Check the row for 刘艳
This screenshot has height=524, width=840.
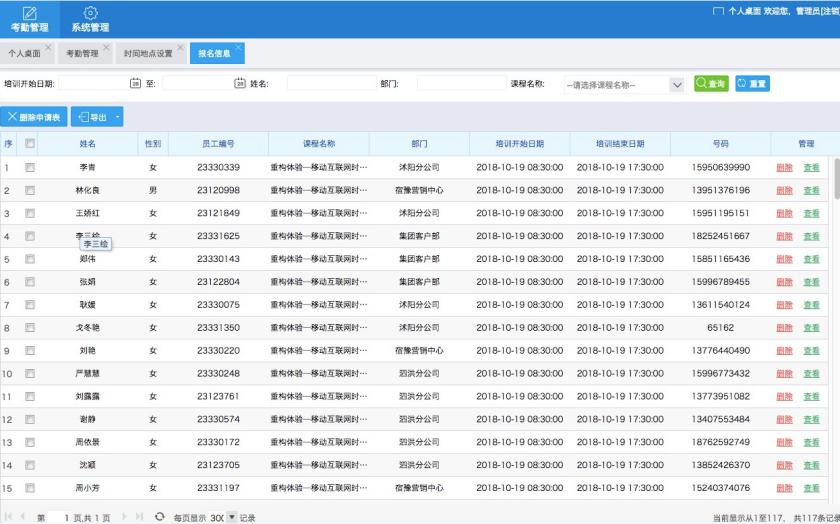(29, 350)
